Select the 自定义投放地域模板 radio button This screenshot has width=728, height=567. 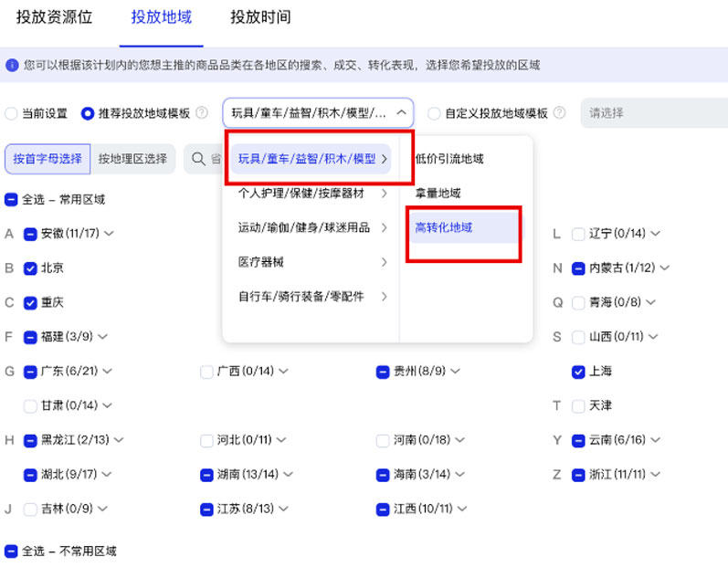click(x=434, y=113)
